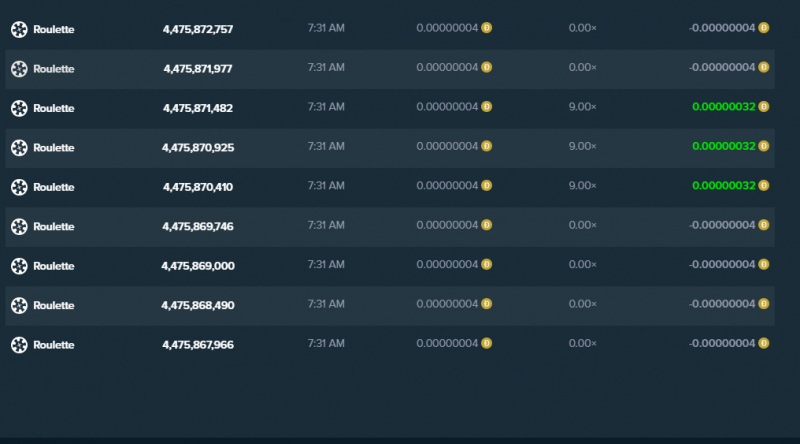800x444 pixels.
Task: Click 0.00000004 wager amount in row 4,475,871,977
Action: pyautogui.click(x=447, y=67)
